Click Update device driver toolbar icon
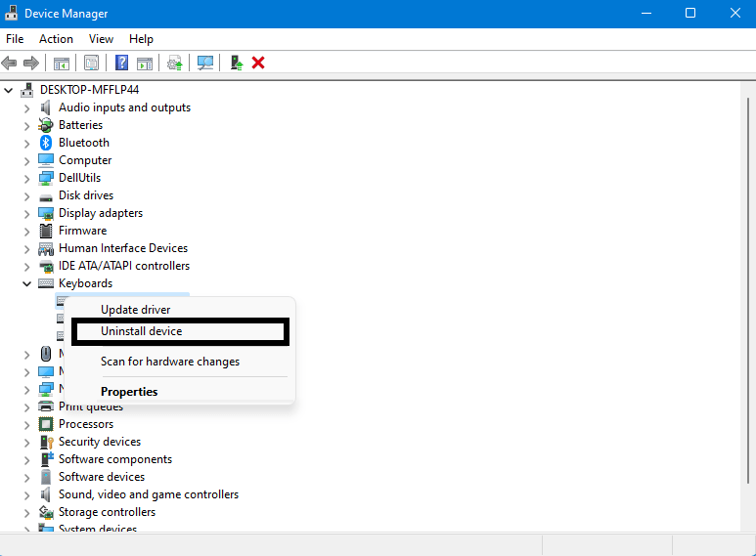Screen dimensions: 756x556 pos(174,63)
